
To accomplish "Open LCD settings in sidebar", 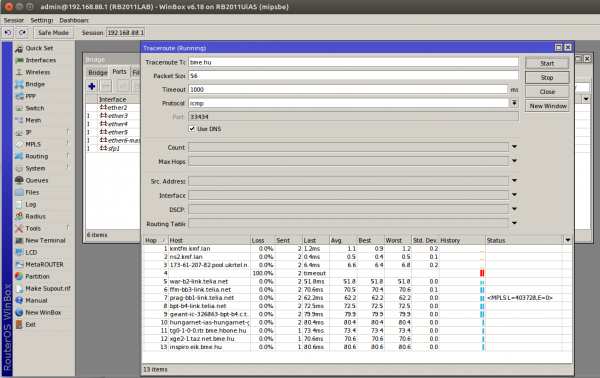I will pos(31,253).
